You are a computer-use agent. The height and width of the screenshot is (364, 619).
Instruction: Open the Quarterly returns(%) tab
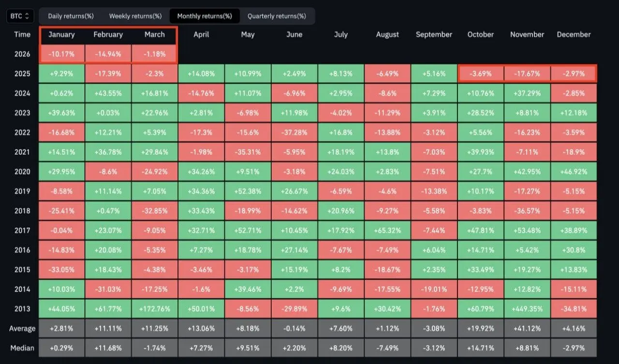[x=277, y=16]
